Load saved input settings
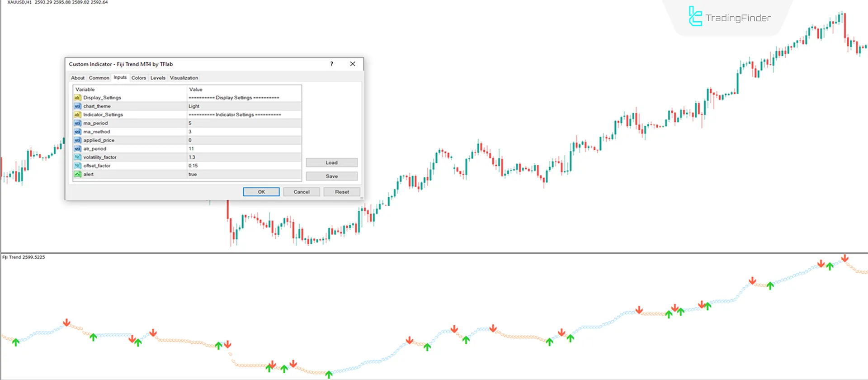 (331, 162)
